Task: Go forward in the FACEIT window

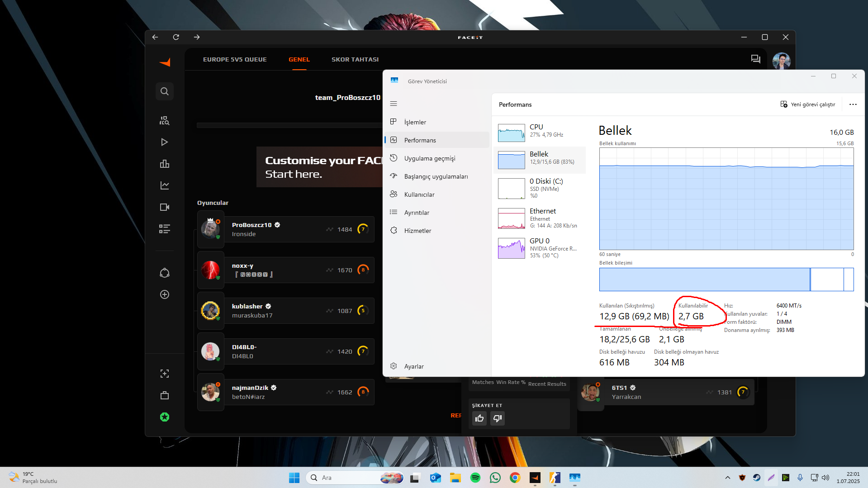Action: pos(197,37)
